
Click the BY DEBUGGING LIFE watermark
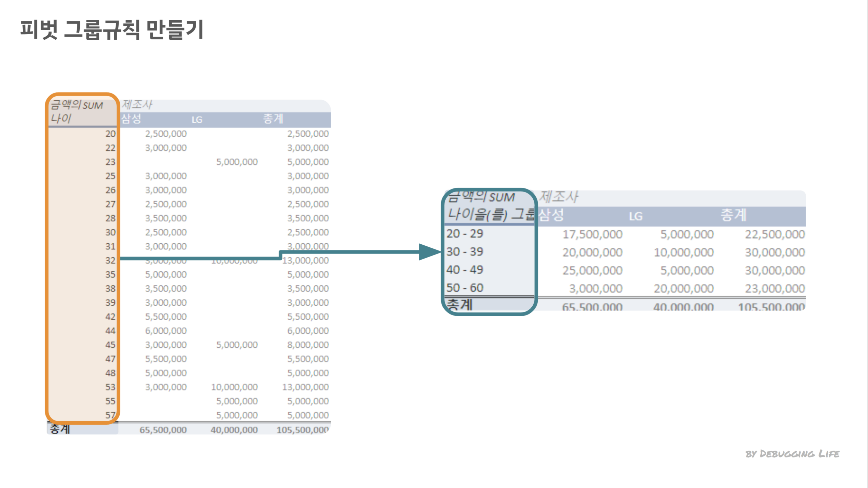coord(792,454)
